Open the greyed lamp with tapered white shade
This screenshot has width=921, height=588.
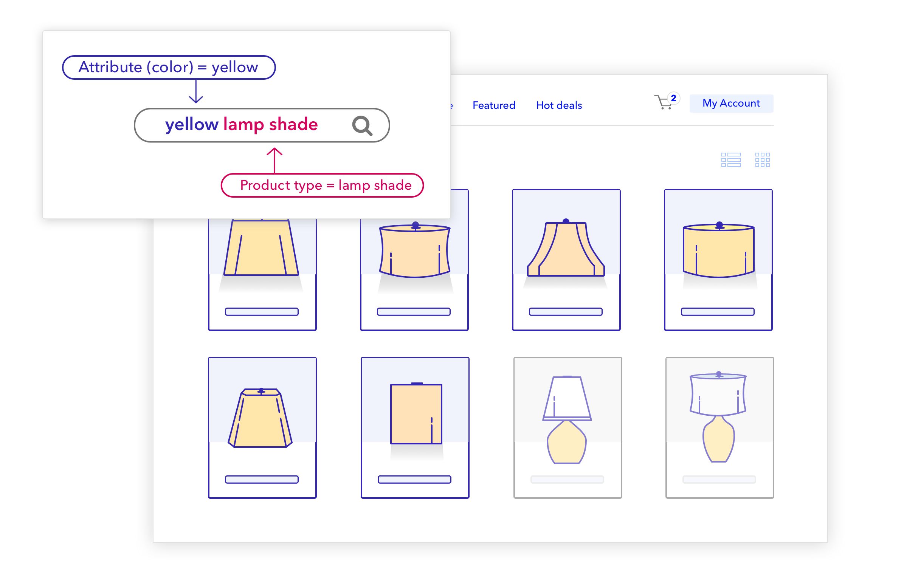(x=567, y=427)
